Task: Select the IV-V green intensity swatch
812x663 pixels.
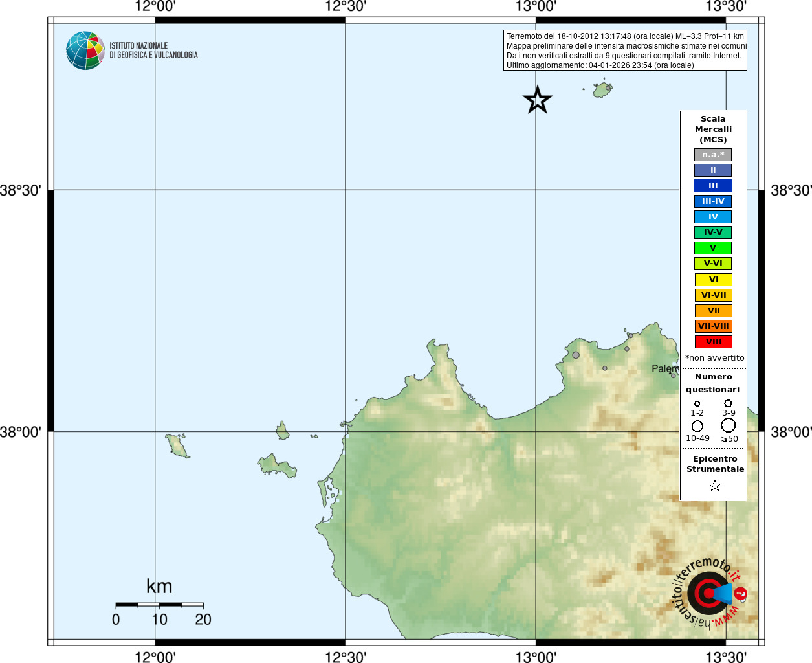Action: click(x=713, y=232)
